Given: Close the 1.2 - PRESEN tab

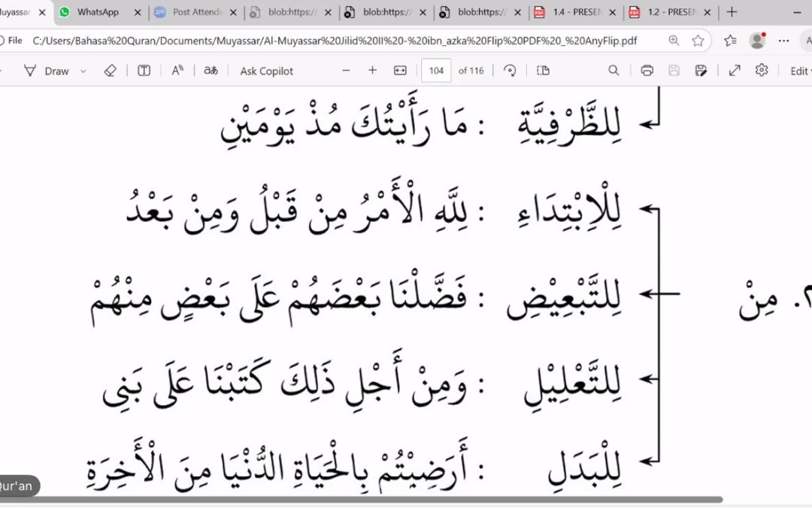Looking at the screenshot, I should tap(708, 13).
